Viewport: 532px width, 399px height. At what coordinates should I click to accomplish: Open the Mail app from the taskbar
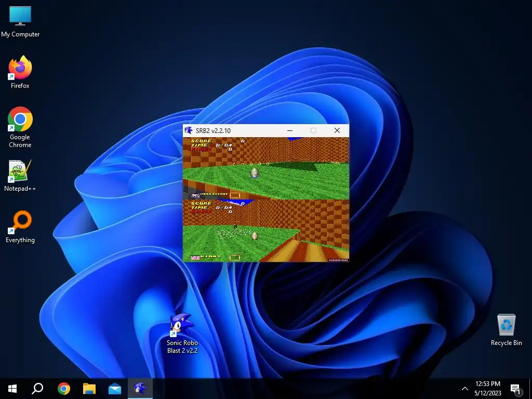(x=115, y=389)
